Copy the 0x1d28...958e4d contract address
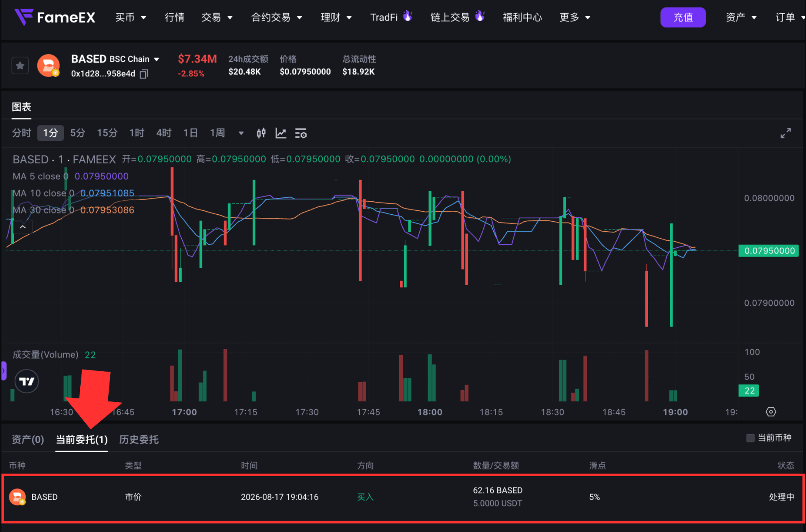 pyautogui.click(x=144, y=74)
